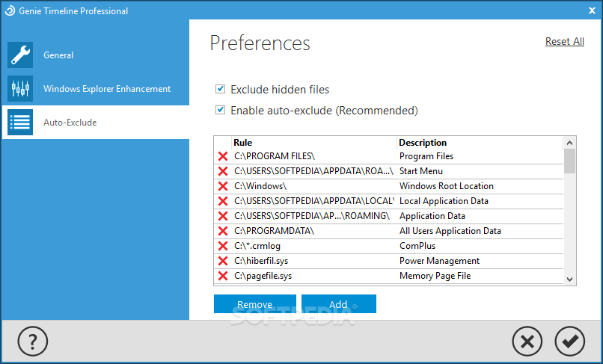This screenshot has height=364, width=603.
Task: Click the Remove button
Action: pyautogui.click(x=255, y=304)
